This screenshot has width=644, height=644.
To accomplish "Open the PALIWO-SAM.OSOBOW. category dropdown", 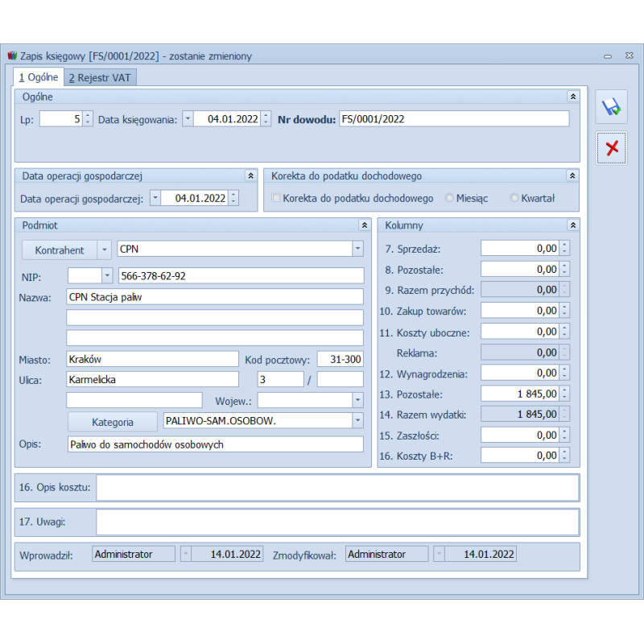I will tap(357, 421).
